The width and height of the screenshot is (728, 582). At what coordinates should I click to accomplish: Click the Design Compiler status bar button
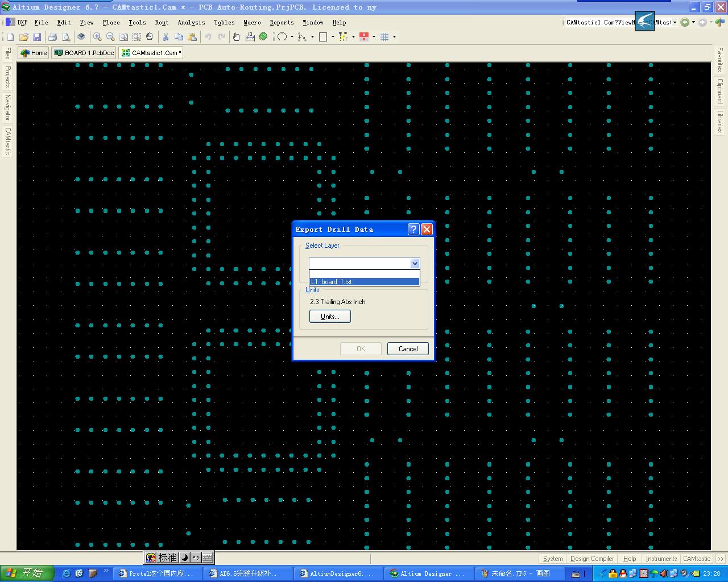(592, 559)
